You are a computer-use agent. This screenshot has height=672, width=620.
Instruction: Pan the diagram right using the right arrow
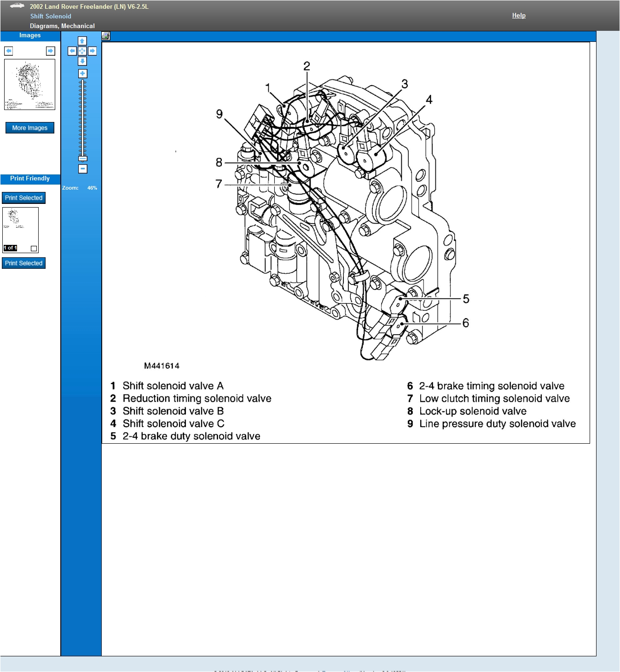pyautogui.click(x=93, y=51)
